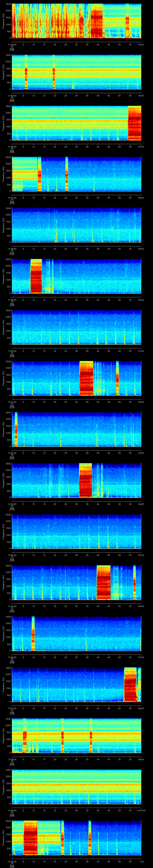Click the 47:00 end time label
This screenshot has width=153, height=868.
coord(141,147)
